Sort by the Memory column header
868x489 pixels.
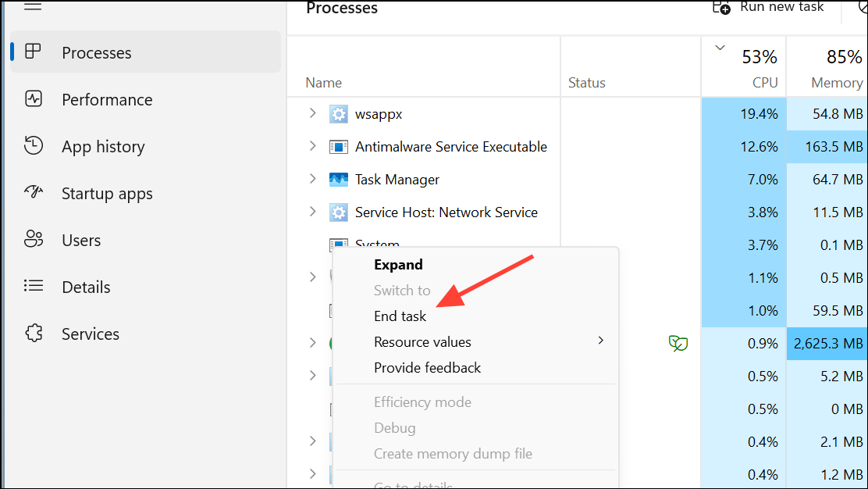tap(836, 82)
